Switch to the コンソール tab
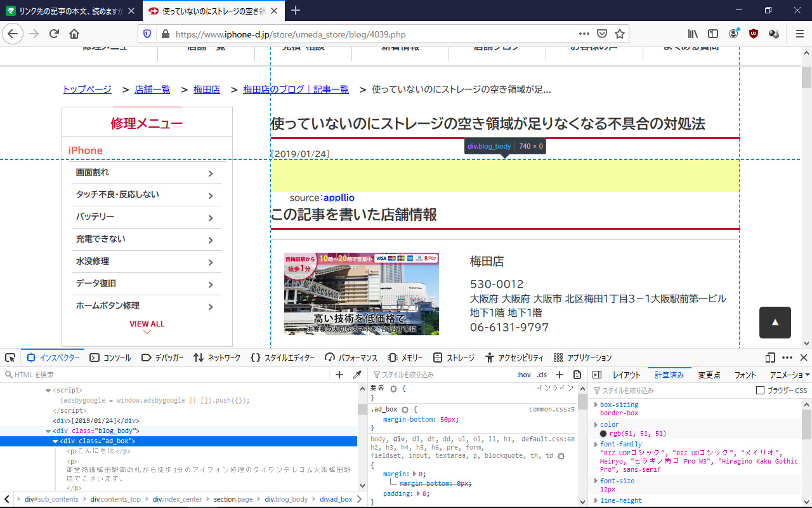 (110, 358)
